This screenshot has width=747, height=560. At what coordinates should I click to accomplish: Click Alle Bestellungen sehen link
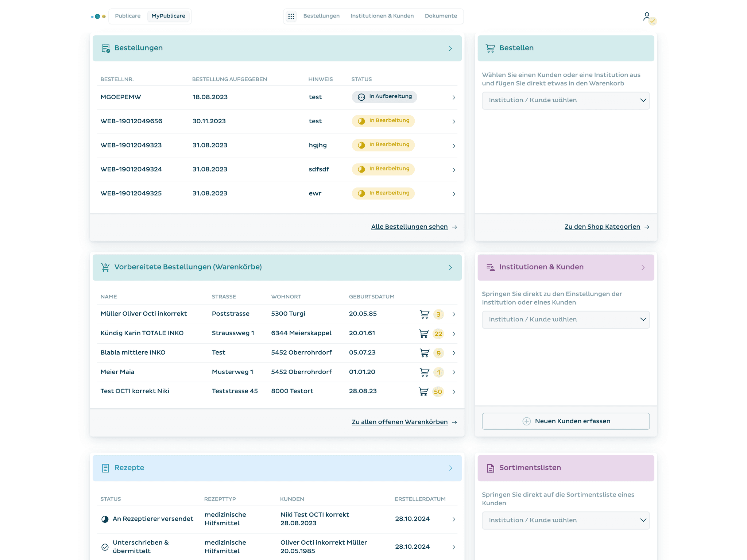click(409, 227)
